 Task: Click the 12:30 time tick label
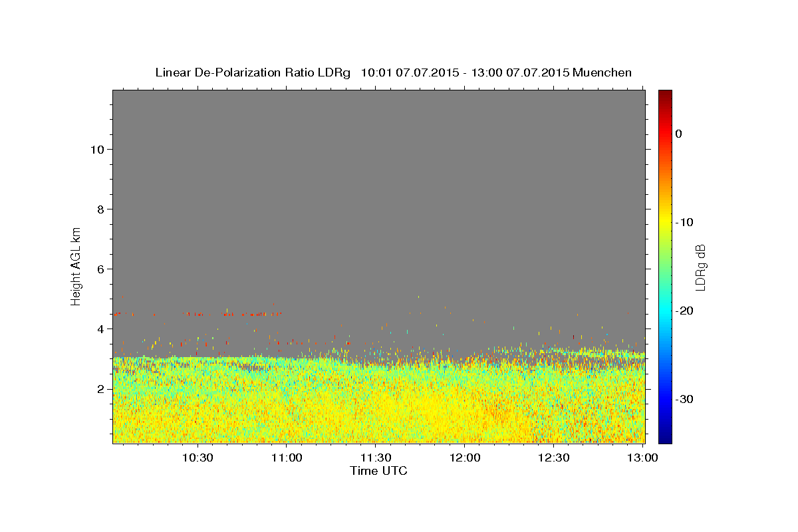553,458
